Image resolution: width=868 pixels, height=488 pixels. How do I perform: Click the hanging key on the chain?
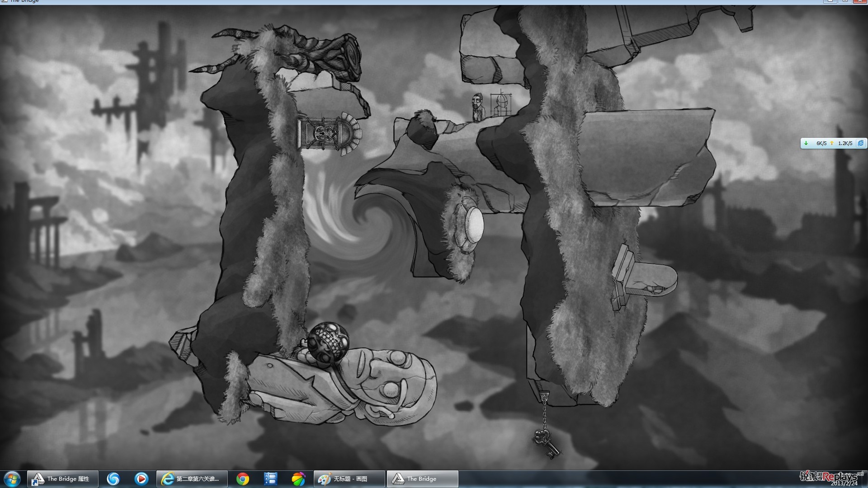click(546, 443)
